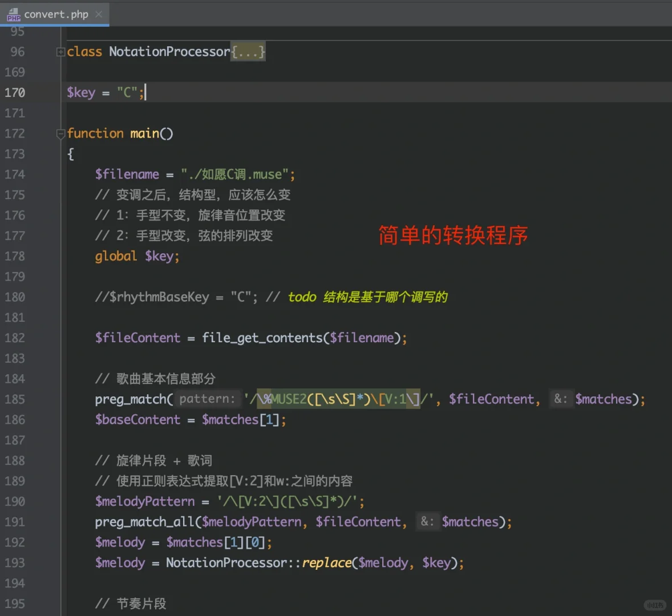Click the PHP file icon on the editor tab
The width and height of the screenshot is (672, 616).
click(x=13, y=14)
